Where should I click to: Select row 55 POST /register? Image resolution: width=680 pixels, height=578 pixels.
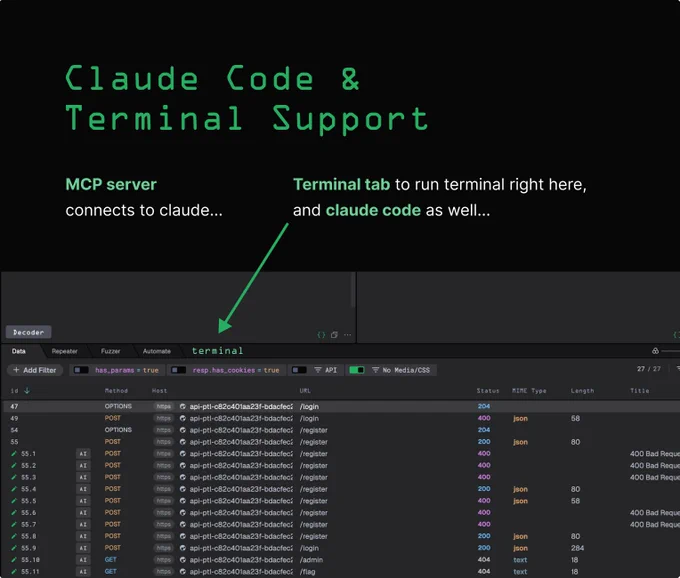[x=340, y=442]
